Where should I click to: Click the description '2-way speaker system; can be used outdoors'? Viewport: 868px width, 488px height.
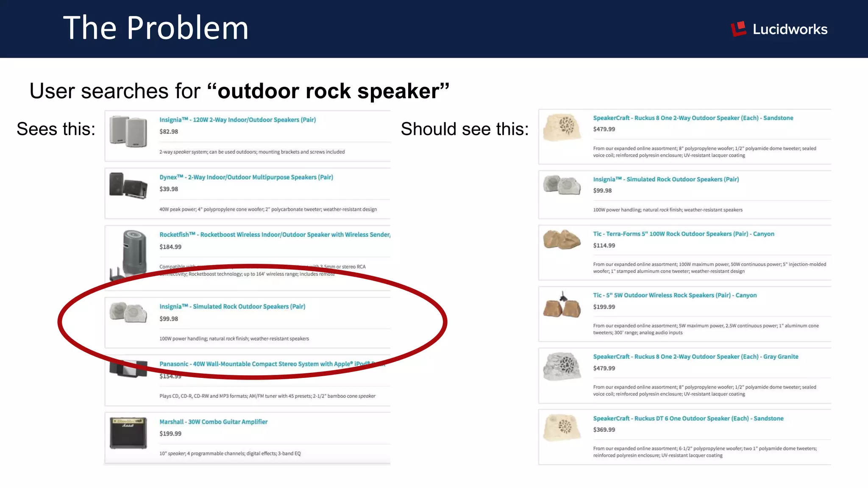tap(252, 152)
